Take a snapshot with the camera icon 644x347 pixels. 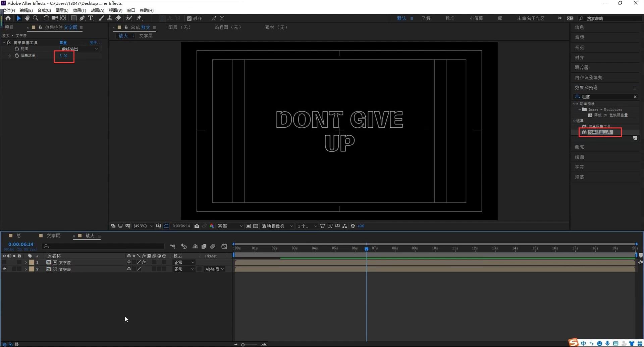197,226
